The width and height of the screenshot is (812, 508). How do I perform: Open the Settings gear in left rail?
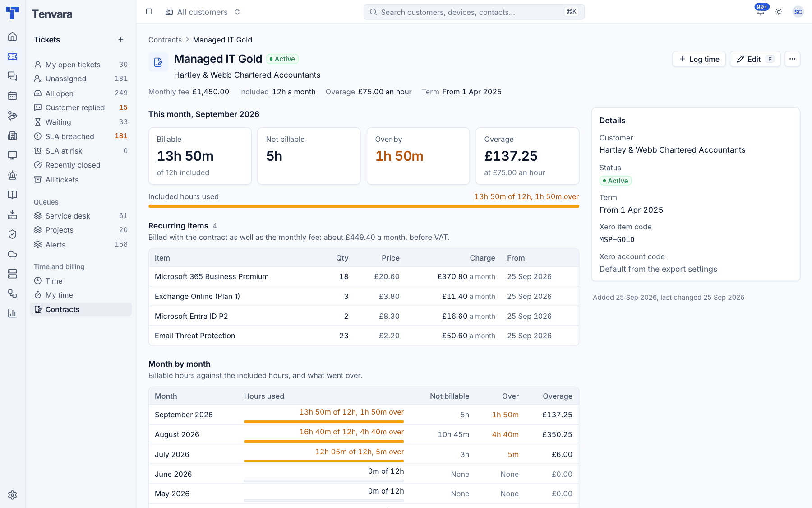tap(13, 495)
